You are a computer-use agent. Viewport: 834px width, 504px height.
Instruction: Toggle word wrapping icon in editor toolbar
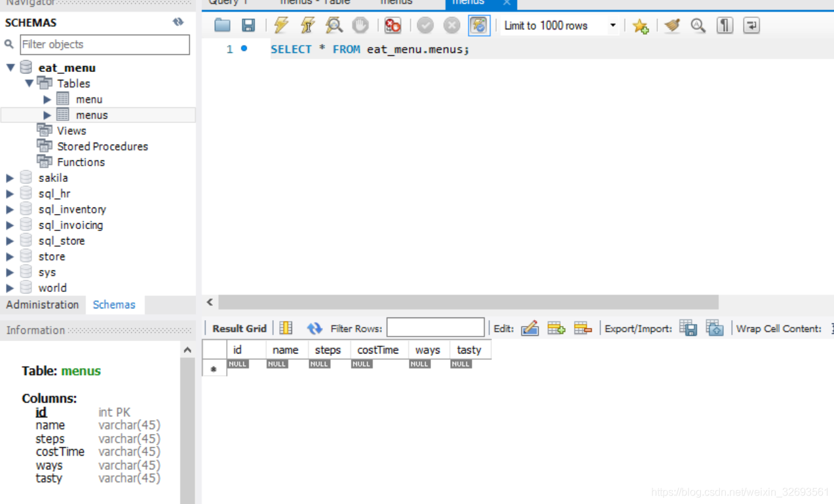(x=751, y=26)
